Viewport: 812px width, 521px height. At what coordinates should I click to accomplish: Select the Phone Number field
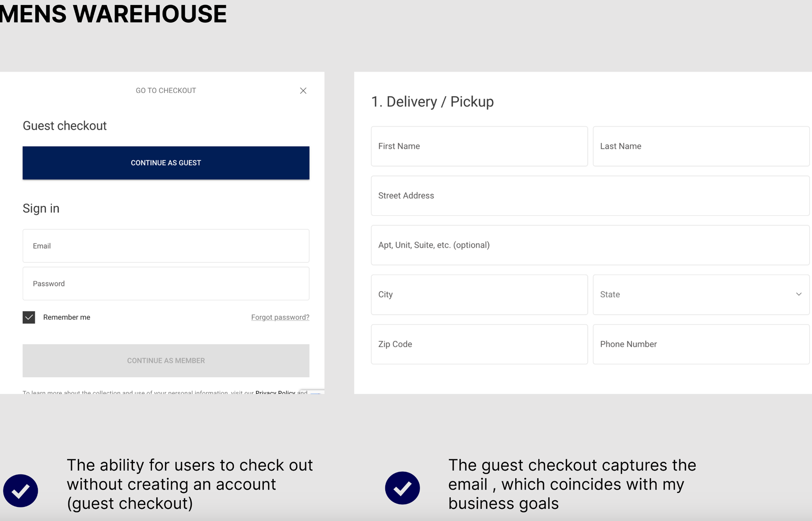701,344
